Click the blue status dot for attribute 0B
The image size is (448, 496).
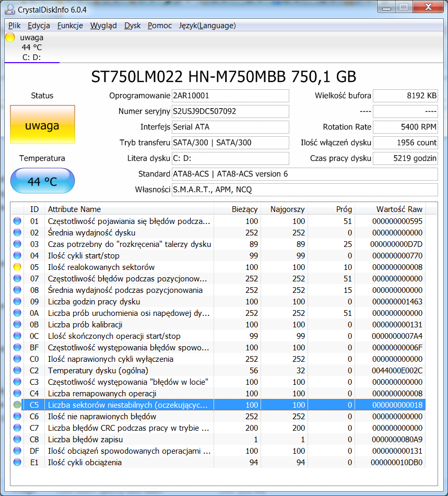click(x=17, y=325)
